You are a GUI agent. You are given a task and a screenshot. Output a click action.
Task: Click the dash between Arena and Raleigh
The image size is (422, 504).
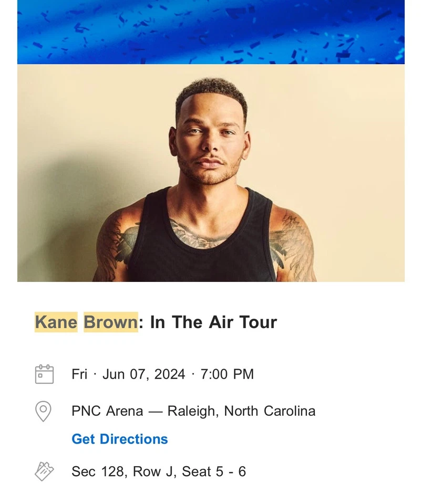159,411
